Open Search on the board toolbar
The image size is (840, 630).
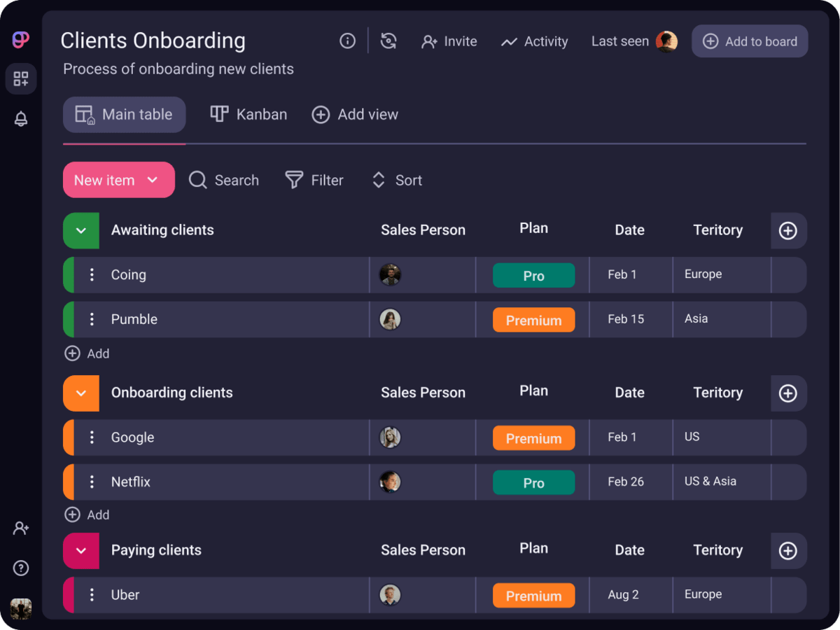[x=223, y=180]
